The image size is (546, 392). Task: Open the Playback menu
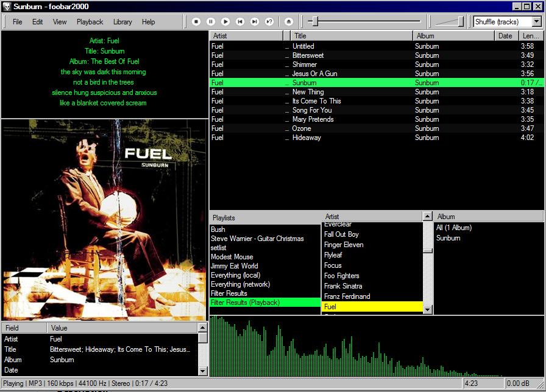[x=90, y=22]
